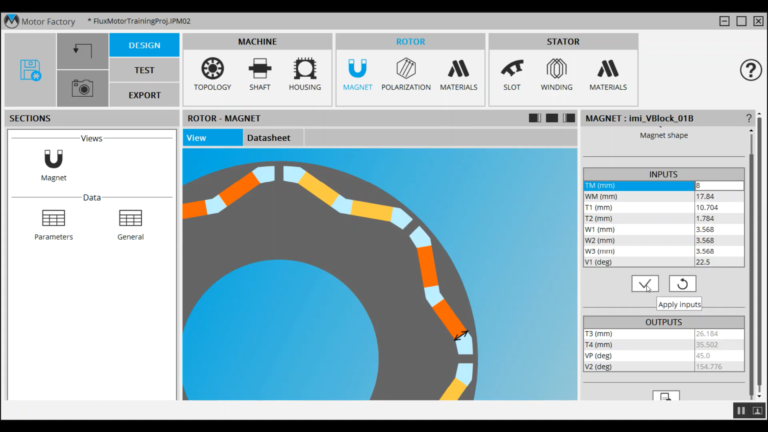
Task: Select the rotor Magnet icon
Action: pyautogui.click(x=358, y=74)
